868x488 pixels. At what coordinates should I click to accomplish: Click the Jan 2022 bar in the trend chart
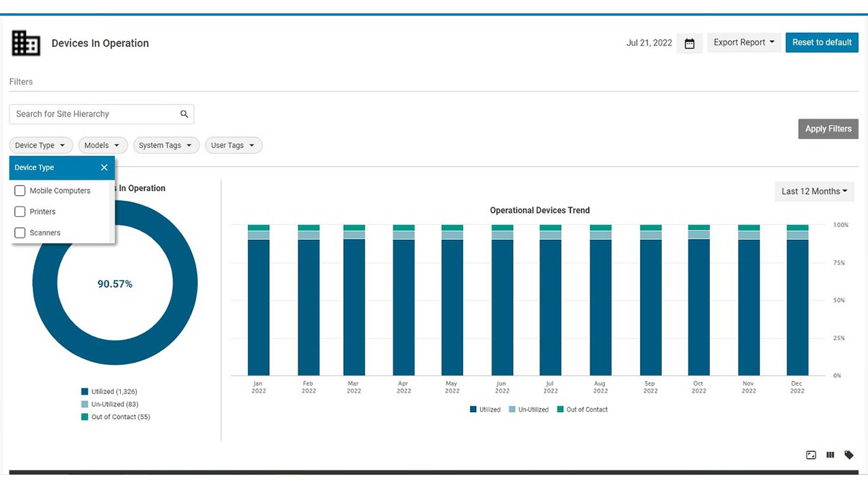click(x=259, y=300)
